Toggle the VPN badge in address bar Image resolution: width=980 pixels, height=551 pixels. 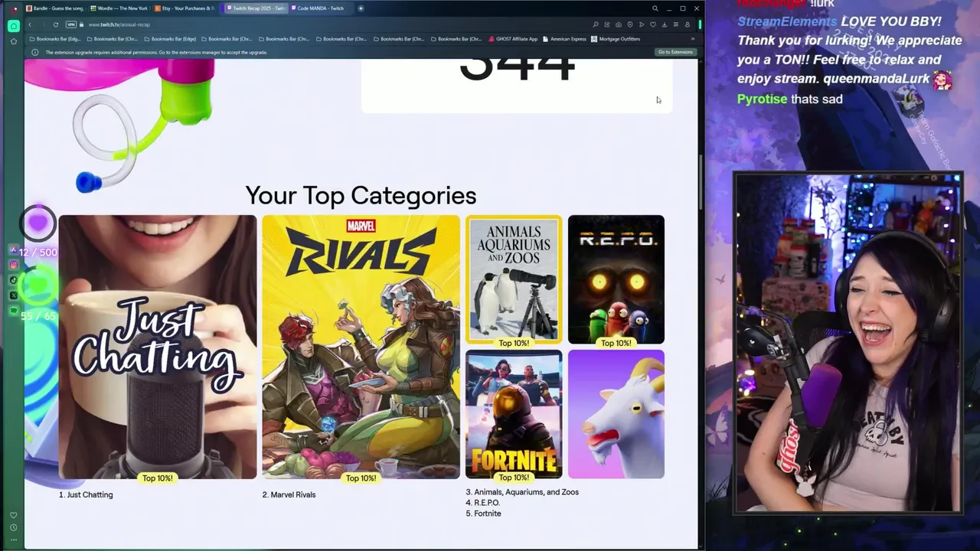pos(70,24)
